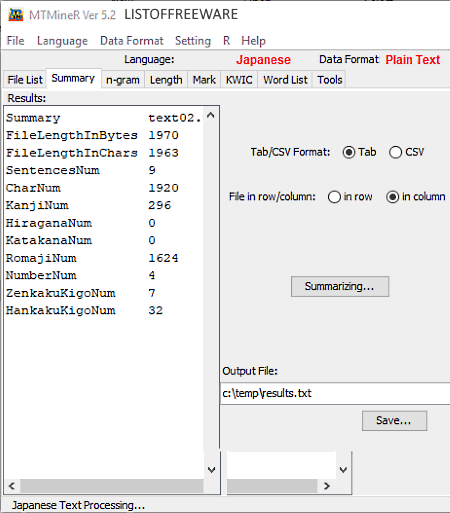
Task: Choose the 'in row' file option
Action: (334, 197)
